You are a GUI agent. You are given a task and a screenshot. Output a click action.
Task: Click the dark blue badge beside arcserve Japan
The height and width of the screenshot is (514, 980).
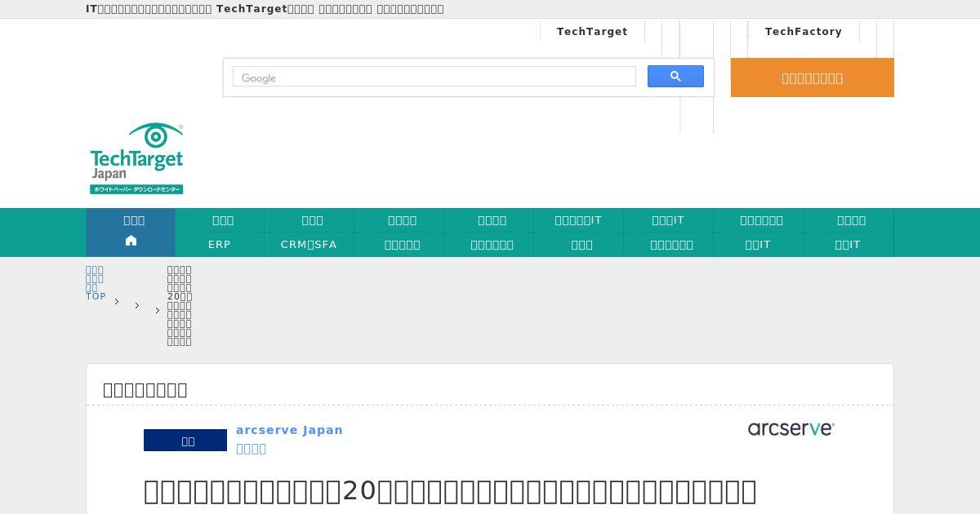point(185,441)
